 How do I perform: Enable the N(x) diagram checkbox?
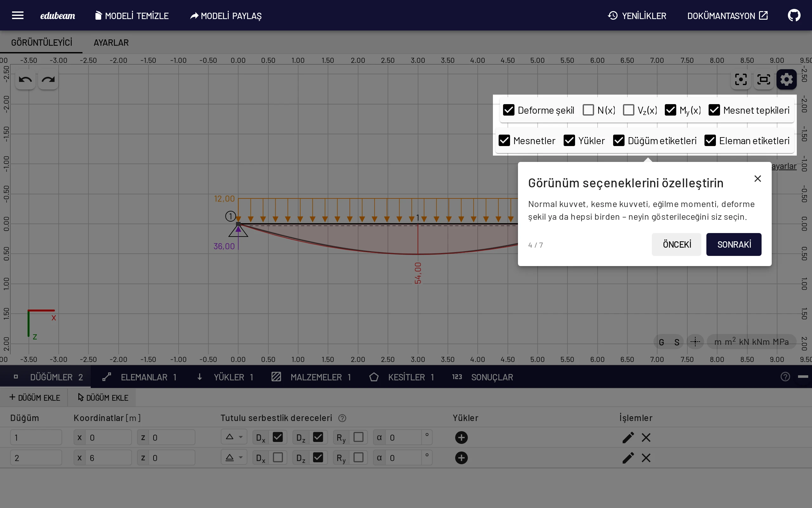tap(588, 110)
